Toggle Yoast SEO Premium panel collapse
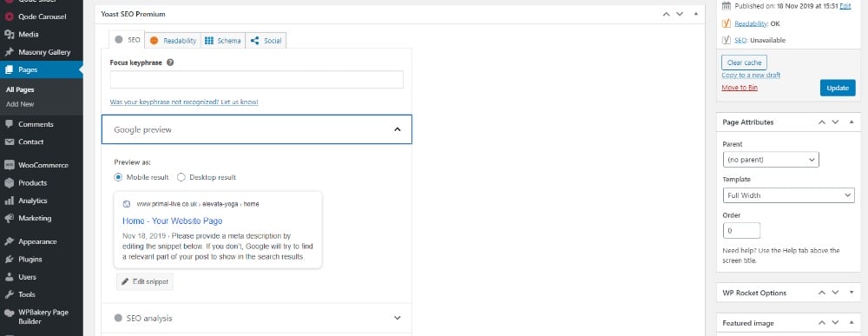Image resolution: width=868 pixels, height=336 pixels. [x=696, y=14]
